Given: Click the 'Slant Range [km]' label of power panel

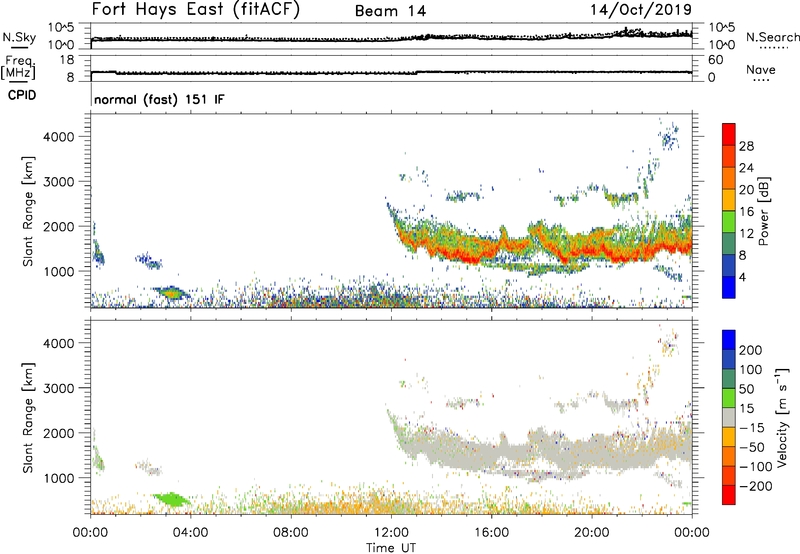Looking at the screenshot, I should pos(28,211).
